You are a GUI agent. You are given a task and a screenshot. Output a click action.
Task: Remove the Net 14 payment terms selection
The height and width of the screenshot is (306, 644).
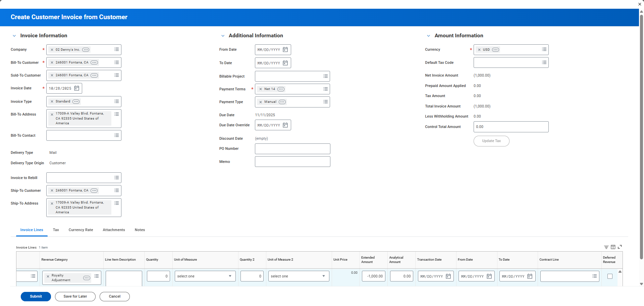261,89
